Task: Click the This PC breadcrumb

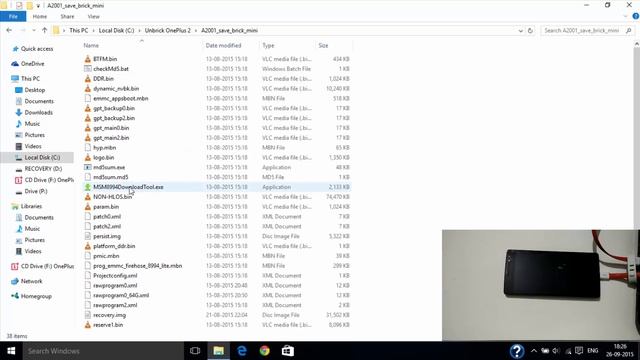Action: [x=79, y=31]
